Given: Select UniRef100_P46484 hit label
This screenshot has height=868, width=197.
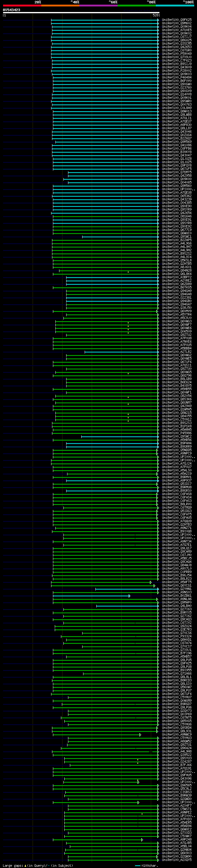Looking at the screenshot, I should click(177, 78).
